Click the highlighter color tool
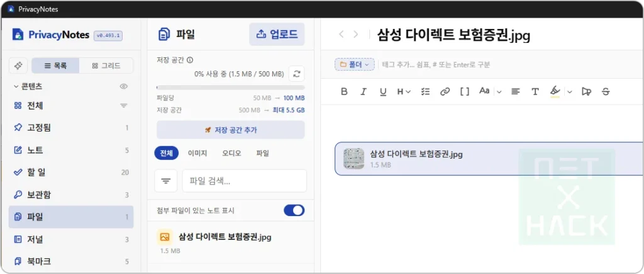Image resolution: width=644 pixels, height=274 pixels. pos(555,91)
